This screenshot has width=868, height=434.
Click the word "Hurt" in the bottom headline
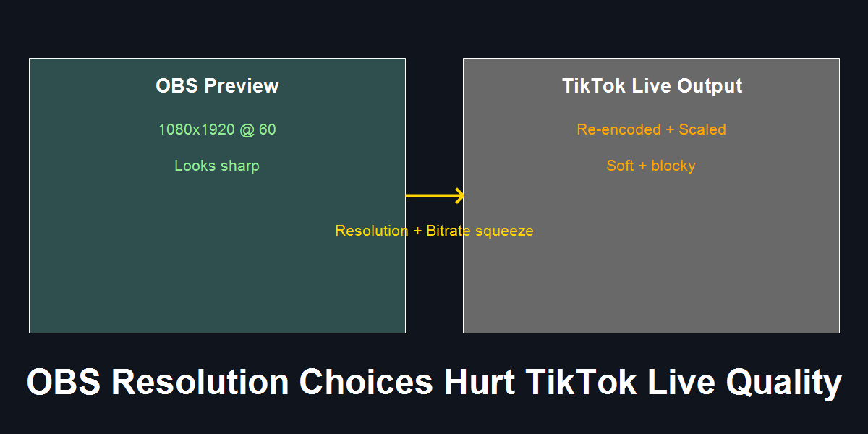coord(479,383)
